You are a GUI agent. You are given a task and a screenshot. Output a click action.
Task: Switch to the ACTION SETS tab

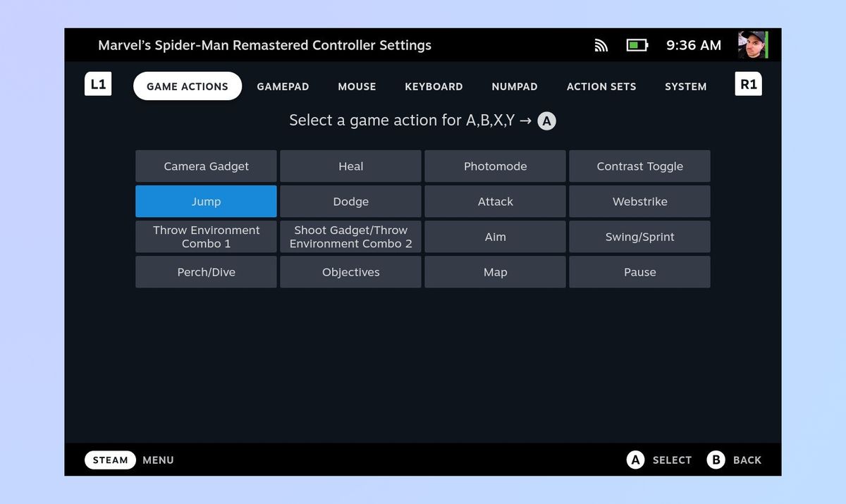(601, 86)
